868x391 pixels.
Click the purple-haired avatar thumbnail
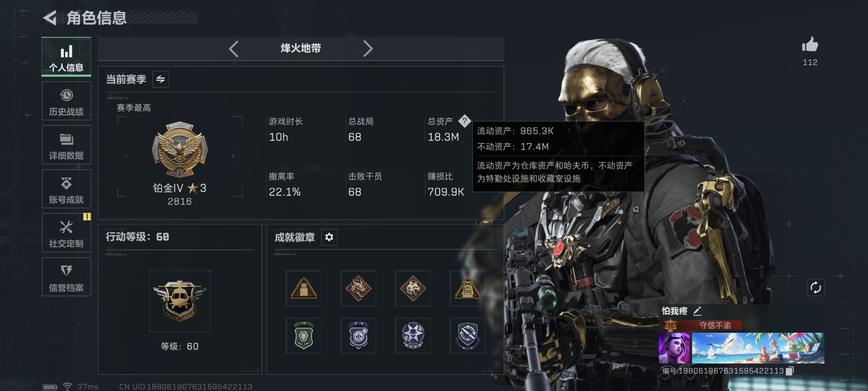point(674,348)
